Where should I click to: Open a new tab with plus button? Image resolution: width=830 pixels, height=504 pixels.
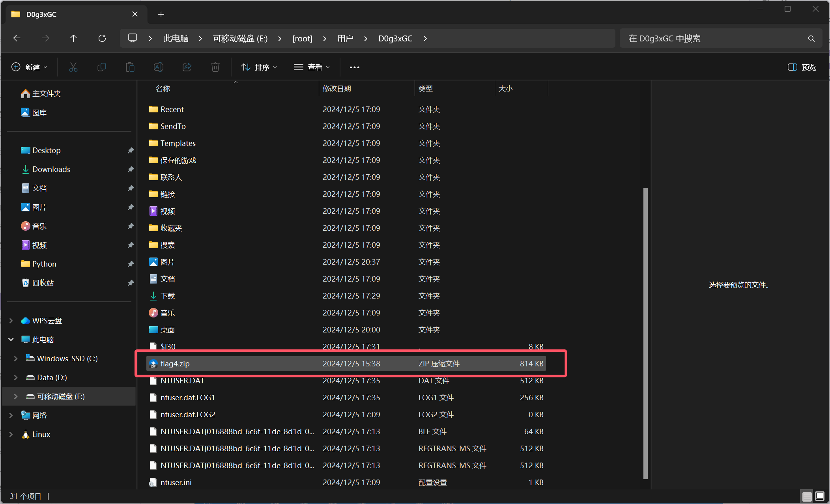(161, 14)
